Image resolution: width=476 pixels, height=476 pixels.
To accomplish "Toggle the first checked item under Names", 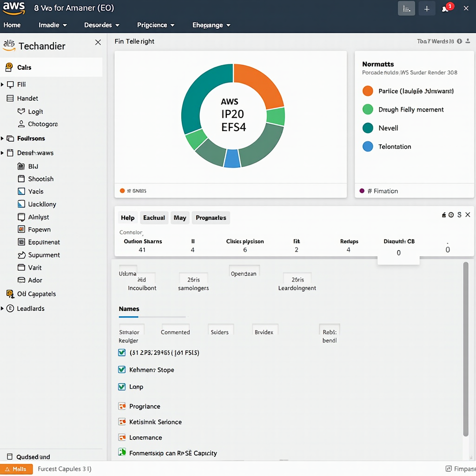I will pyautogui.click(x=122, y=352).
